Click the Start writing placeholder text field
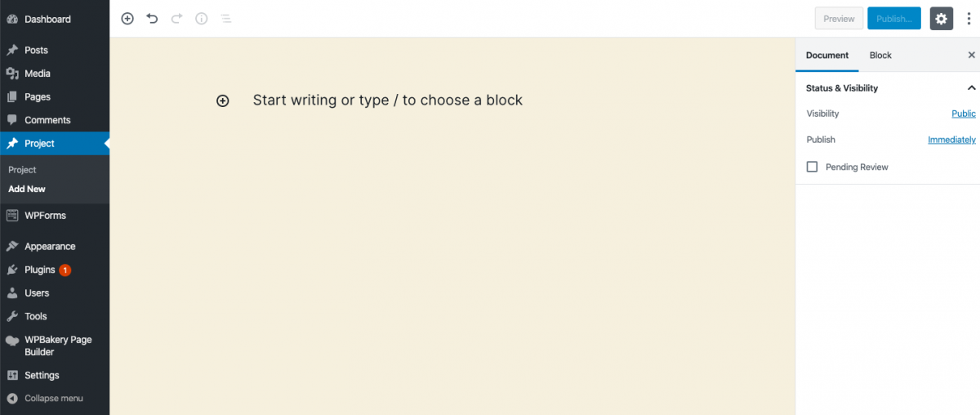The height and width of the screenshot is (415, 980). click(x=387, y=100)
